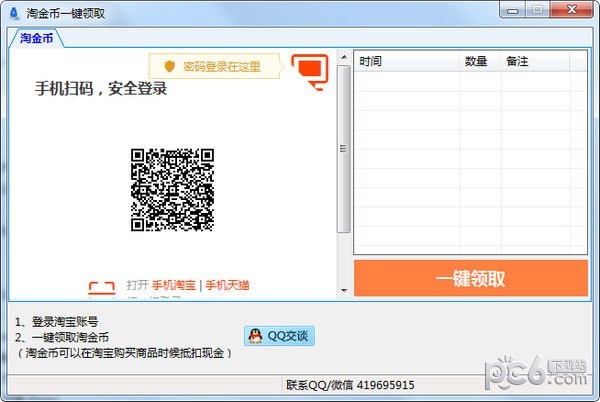
Task: Open the 手机天猫 link
Action: pyautogui.click(x=227, y=285)
